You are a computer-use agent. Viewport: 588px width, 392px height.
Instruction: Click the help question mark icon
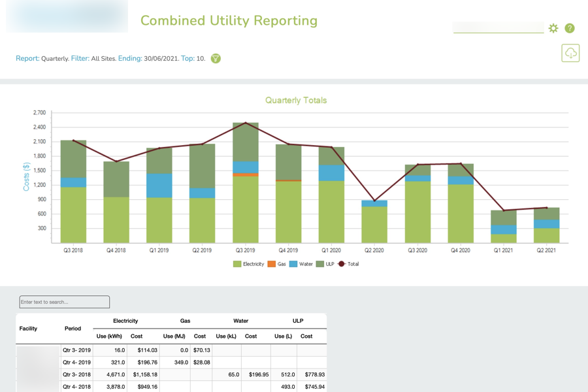point(570,28)
